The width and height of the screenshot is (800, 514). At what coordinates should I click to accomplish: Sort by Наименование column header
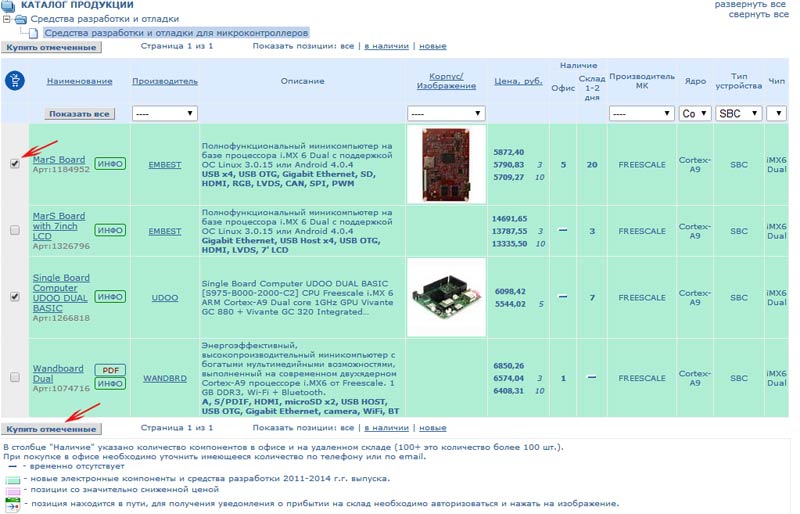click(x=79, y=81)
